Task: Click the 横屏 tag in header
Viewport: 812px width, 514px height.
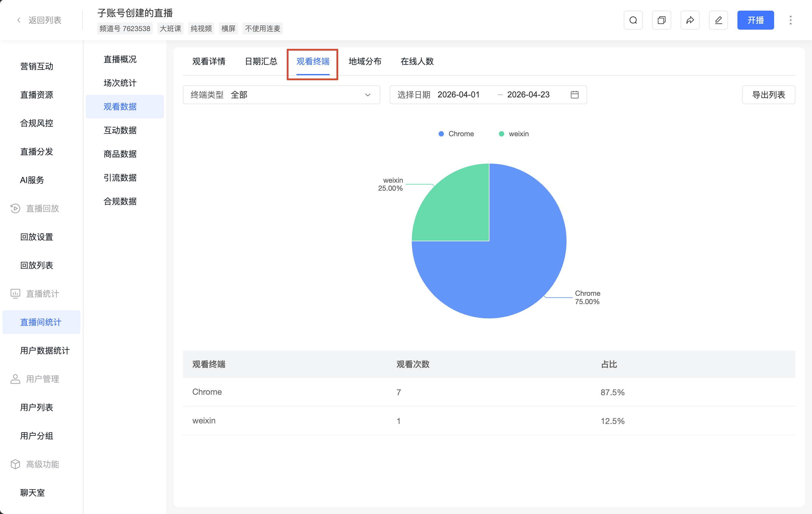Action: pos(228,29)
